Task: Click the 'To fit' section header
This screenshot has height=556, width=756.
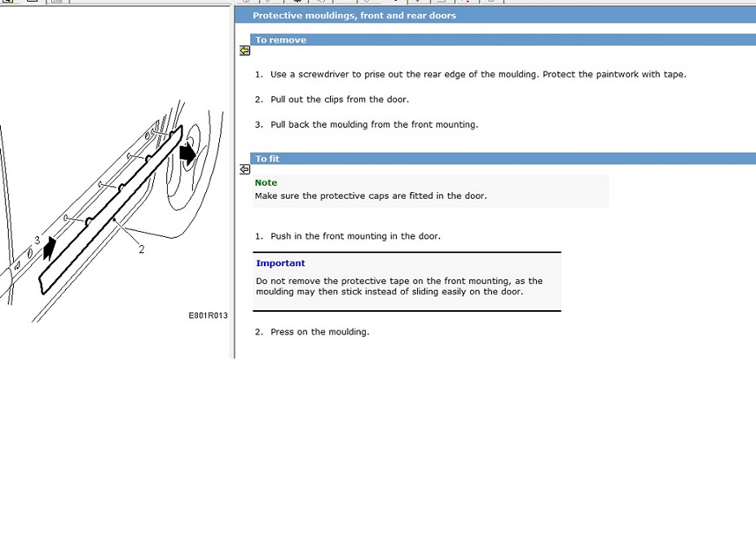Action: [x=267, y=159]
